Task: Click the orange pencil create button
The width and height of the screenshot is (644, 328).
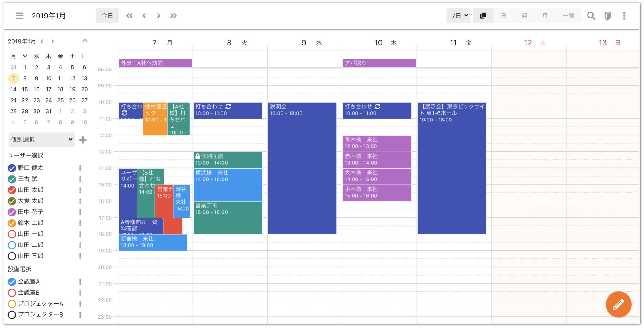Action: 618,304
